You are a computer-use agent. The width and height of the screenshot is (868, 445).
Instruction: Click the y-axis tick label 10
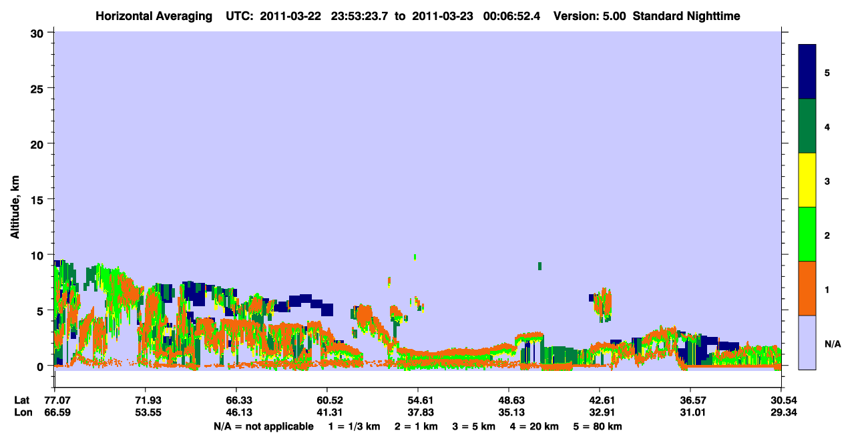[39, 255]
